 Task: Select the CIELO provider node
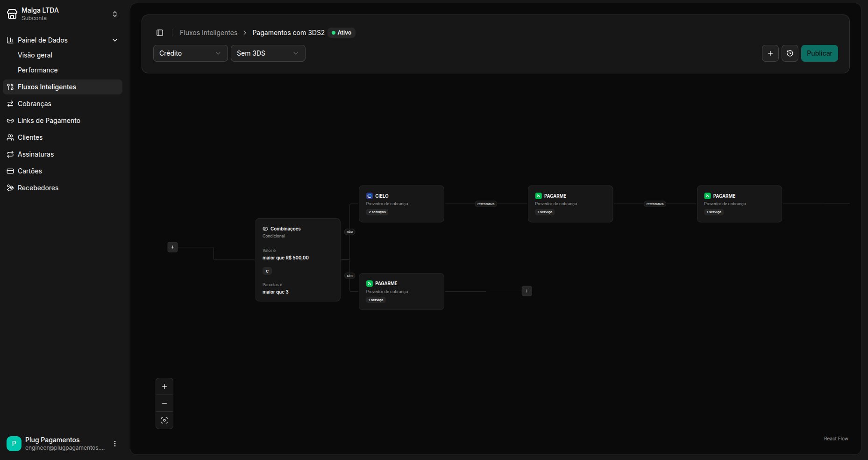pyautogui.click(x=401, y=204)
